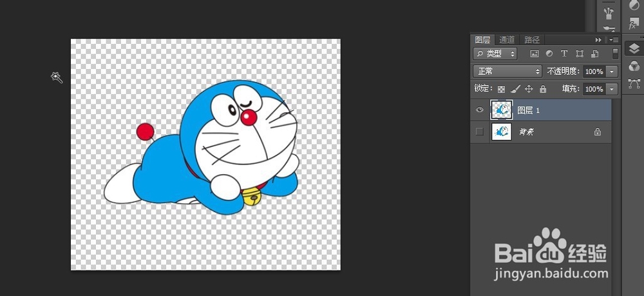Open the Paths panel dock icon
Screen dimensions: 644x296
634,83
